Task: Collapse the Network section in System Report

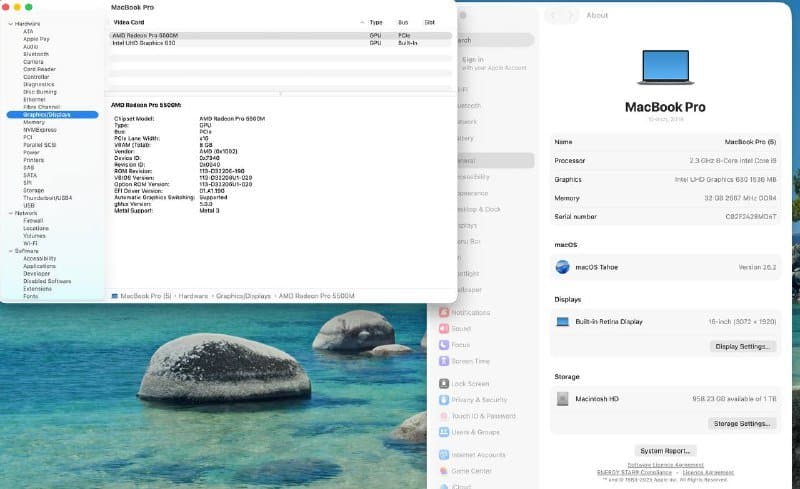Action: pos(11,213)
